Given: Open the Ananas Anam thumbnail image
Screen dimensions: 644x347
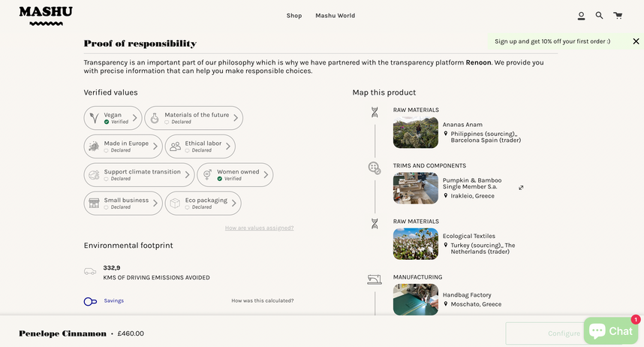Looking at the screenshot, I should coord(415,132).
